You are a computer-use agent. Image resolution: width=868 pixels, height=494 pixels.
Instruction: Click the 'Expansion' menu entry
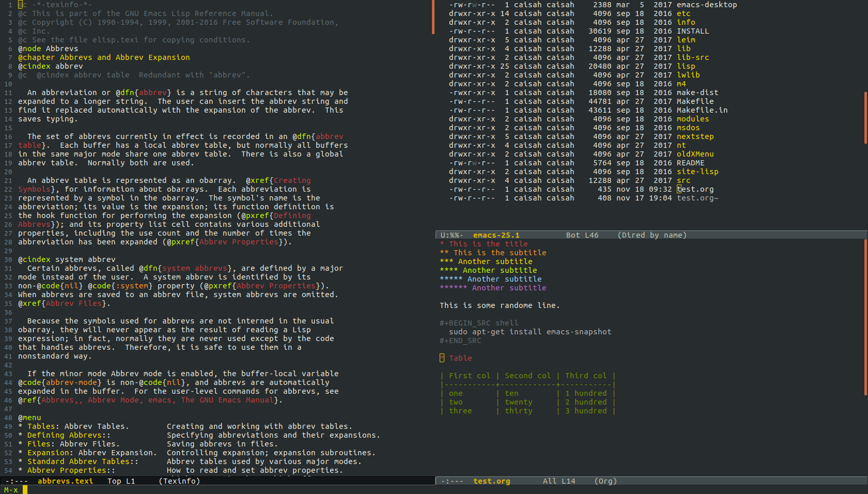pos(48,453)
